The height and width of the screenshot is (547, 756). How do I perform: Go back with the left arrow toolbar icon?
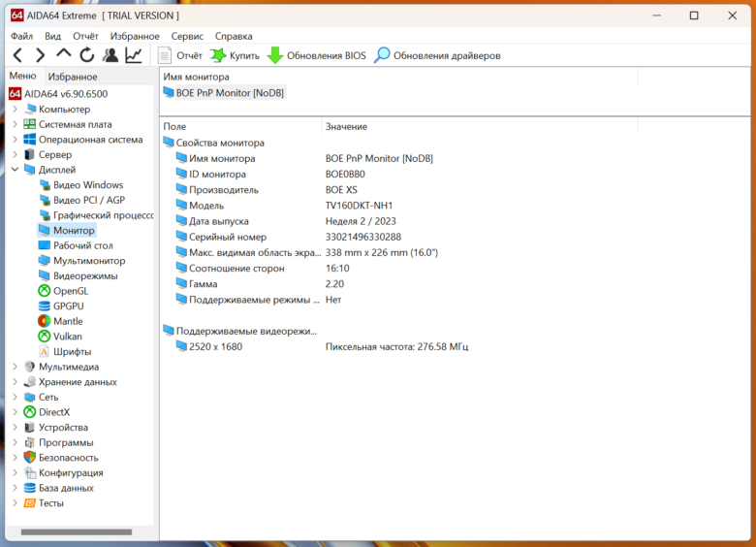[17, 55]
